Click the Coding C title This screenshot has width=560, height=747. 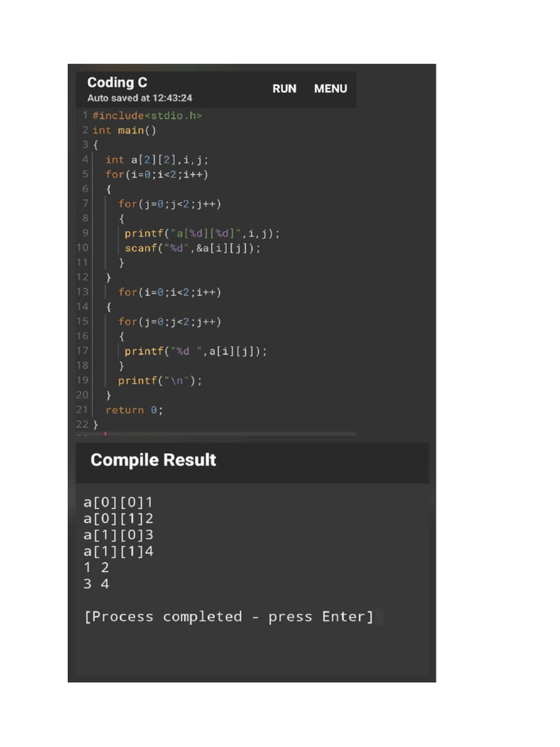pyautogui.click(x=117, y=82)
